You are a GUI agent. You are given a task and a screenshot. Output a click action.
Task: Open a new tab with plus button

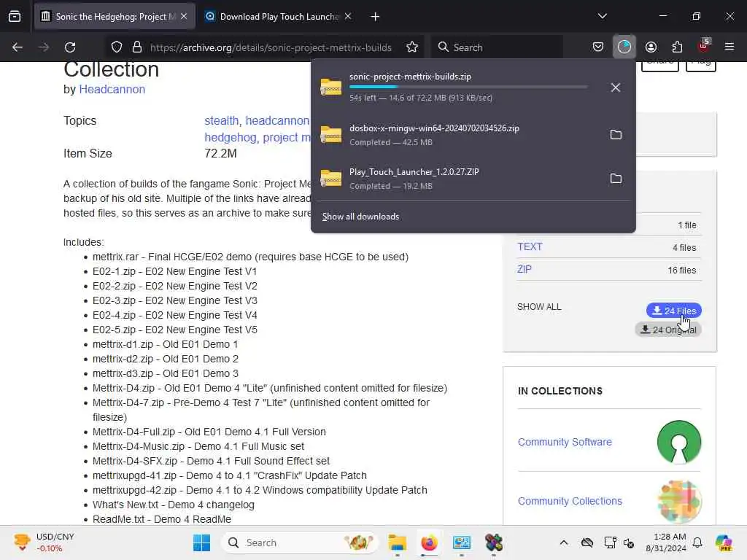(375, 17)
